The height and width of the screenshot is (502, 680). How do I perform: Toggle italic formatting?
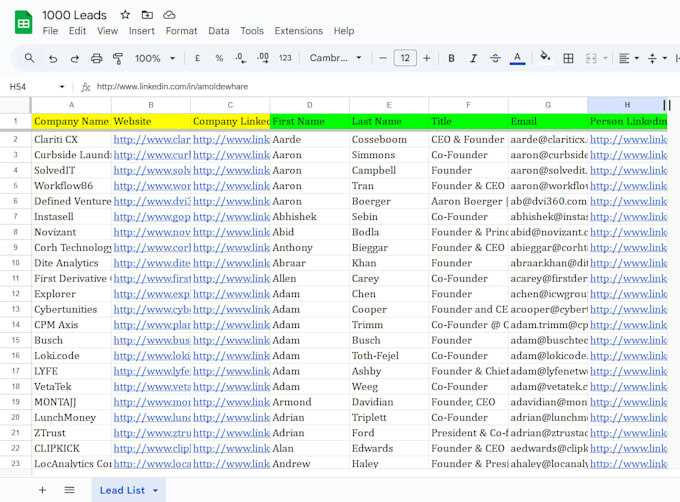click(474, 58)
